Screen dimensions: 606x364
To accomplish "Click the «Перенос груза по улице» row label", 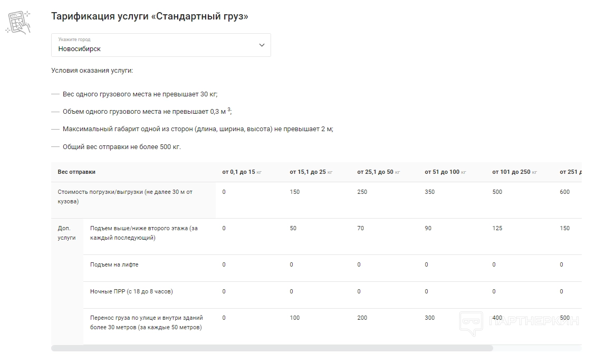I will (x=146, y=322).
